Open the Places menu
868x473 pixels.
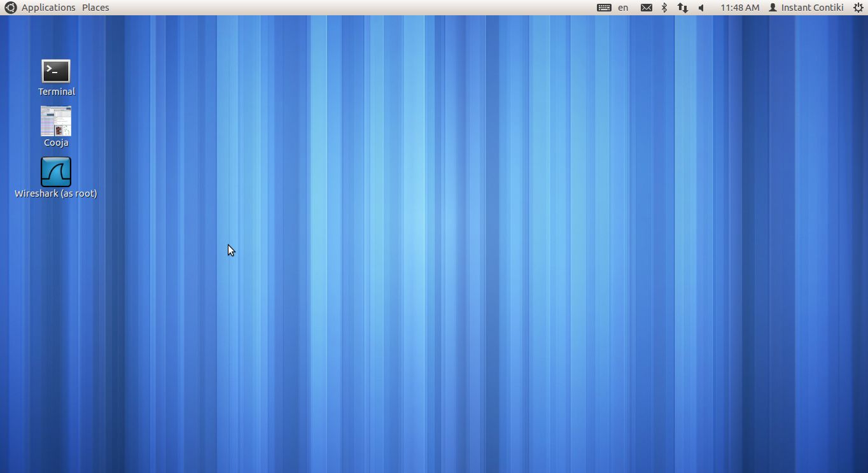coord(95,8)
